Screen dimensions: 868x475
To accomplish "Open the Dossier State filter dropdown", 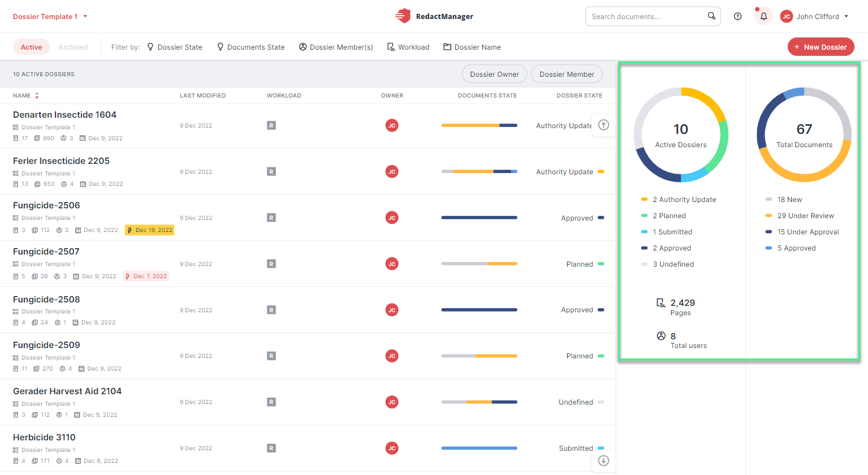I will point(174,47).
